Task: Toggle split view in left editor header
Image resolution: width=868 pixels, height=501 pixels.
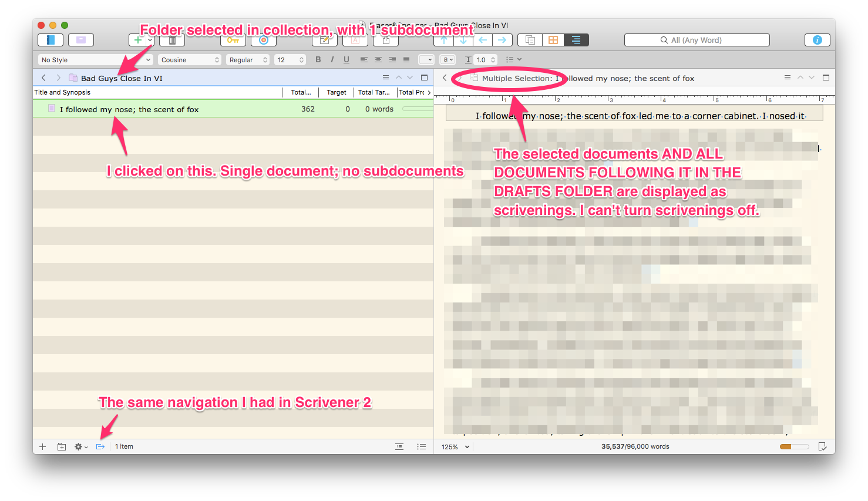Action: 424,78
